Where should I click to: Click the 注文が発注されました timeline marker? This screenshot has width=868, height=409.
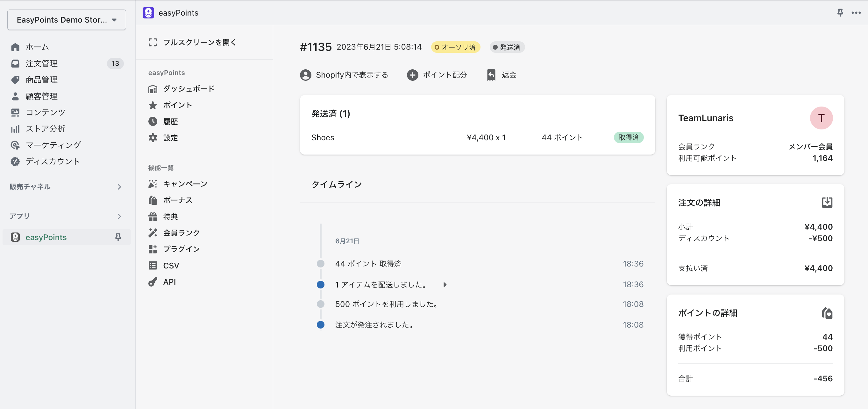320,324
